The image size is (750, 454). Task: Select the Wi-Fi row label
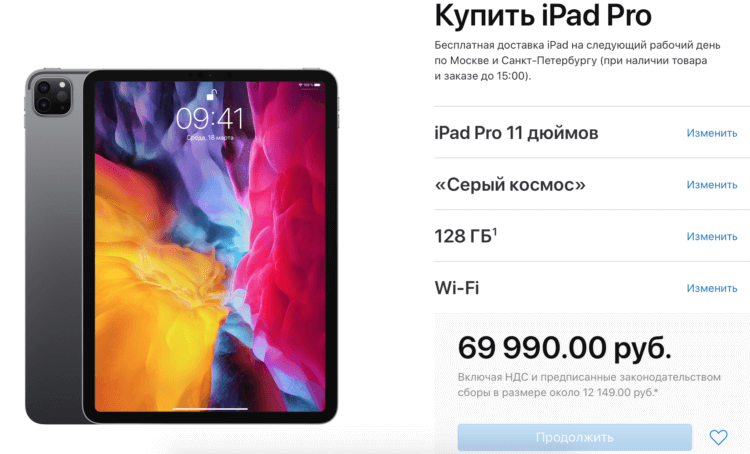tap(457, 288)
